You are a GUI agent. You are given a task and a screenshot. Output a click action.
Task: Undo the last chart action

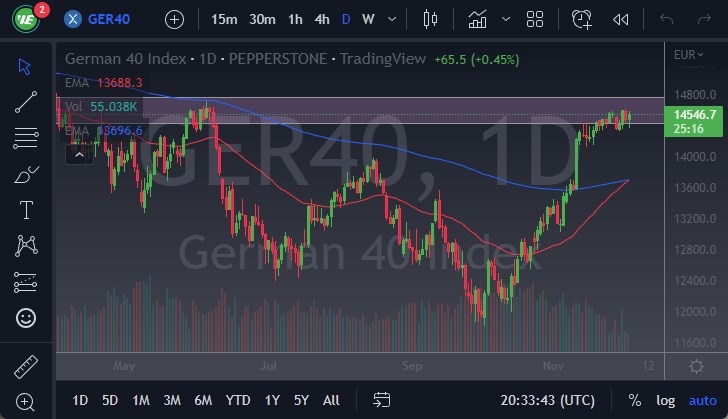click(x=666, y=20)
